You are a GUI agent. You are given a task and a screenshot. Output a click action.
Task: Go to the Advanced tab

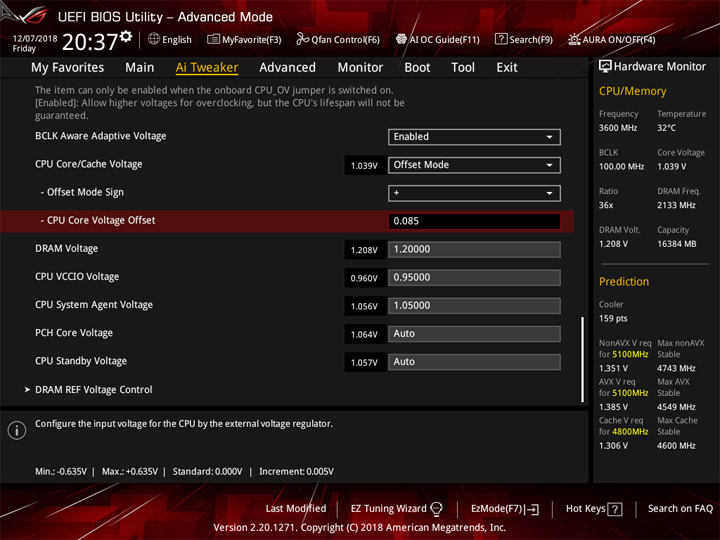(287, 68)
